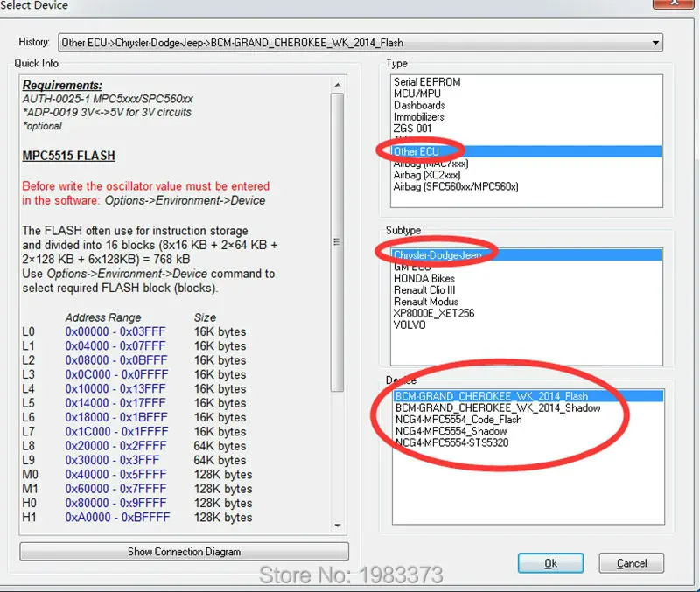700x592 pixels.
Task: Click address range 0x60000 - 0x7FFFF
Action: click(116, 489)
